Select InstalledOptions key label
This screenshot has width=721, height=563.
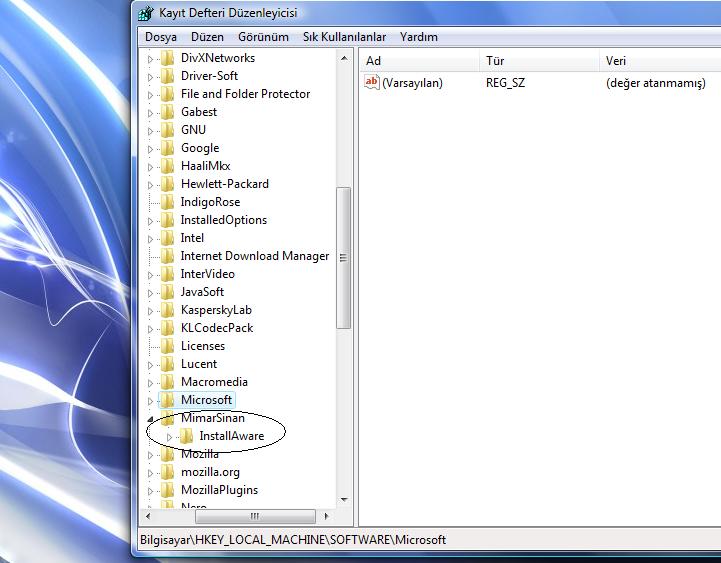tap(223, 220)
